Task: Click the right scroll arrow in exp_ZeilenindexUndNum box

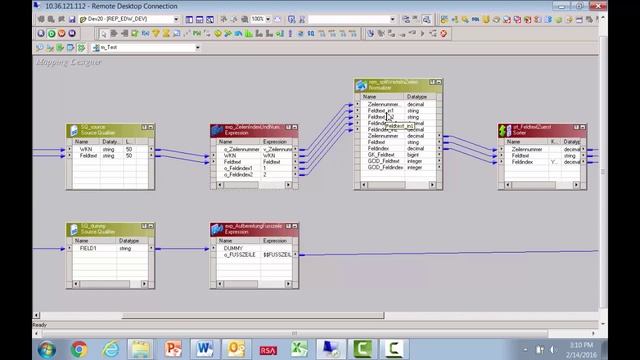Action: tap(288, 185)
